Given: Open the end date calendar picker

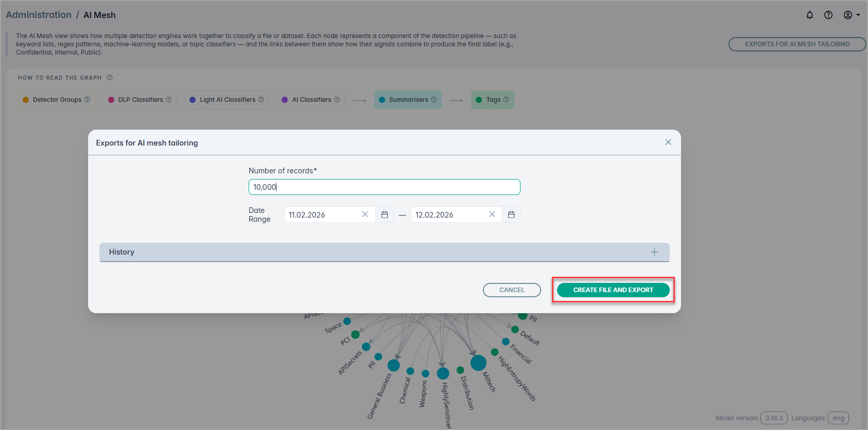Looking at the screenshot, I should pyautogui.click(x=511, y=214).
